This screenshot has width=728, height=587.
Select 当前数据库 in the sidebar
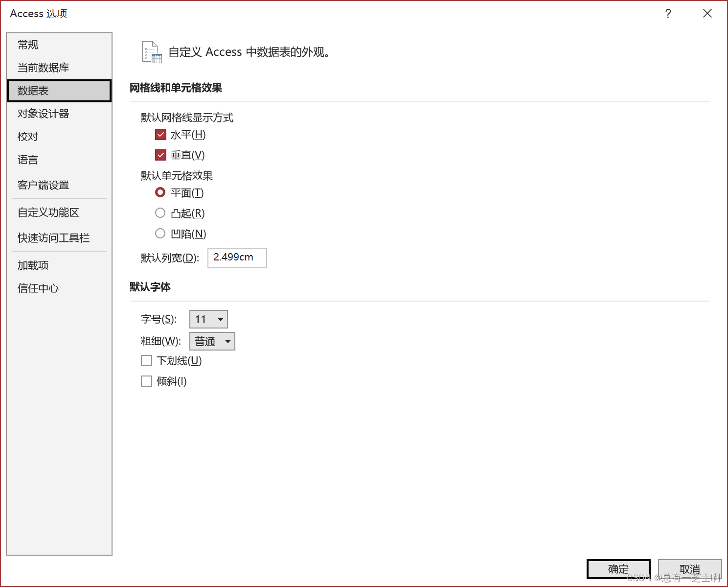[x=59, y=68]
